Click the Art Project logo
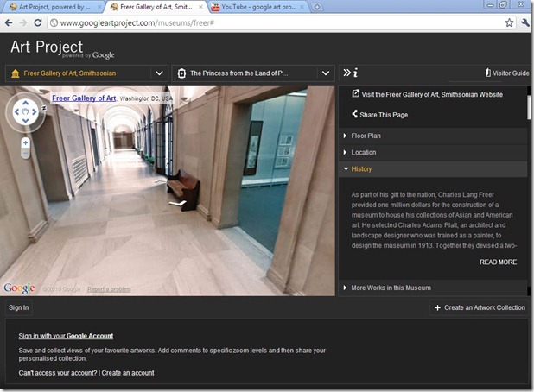 coord(62,48)
